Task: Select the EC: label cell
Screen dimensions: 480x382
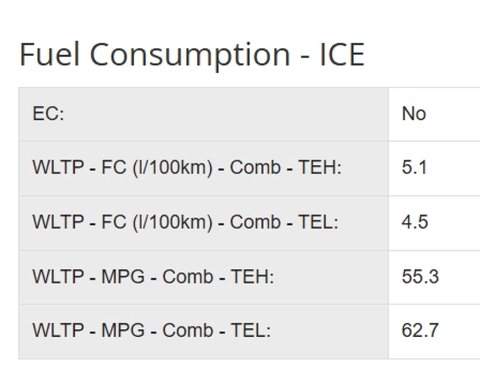Action: 203,114
